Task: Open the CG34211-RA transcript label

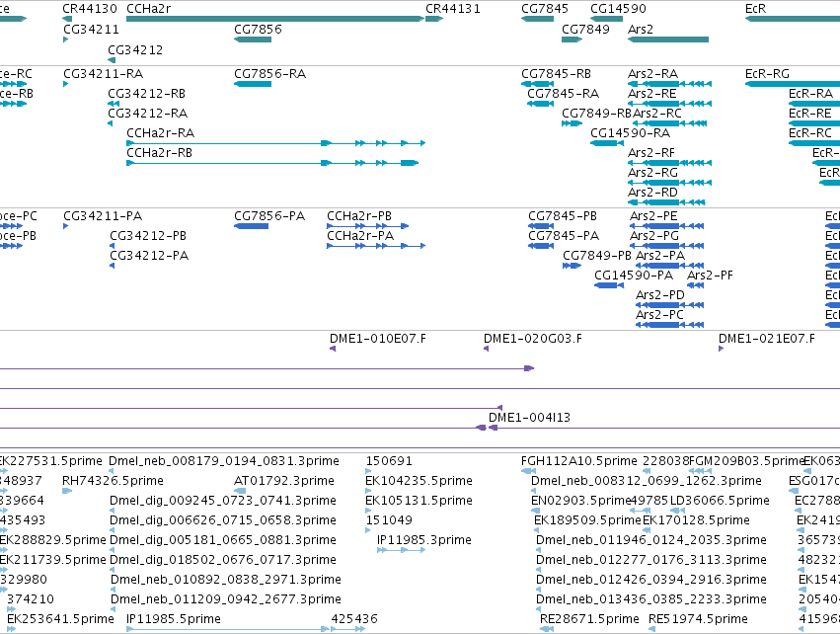Action: tap(103, 74)
